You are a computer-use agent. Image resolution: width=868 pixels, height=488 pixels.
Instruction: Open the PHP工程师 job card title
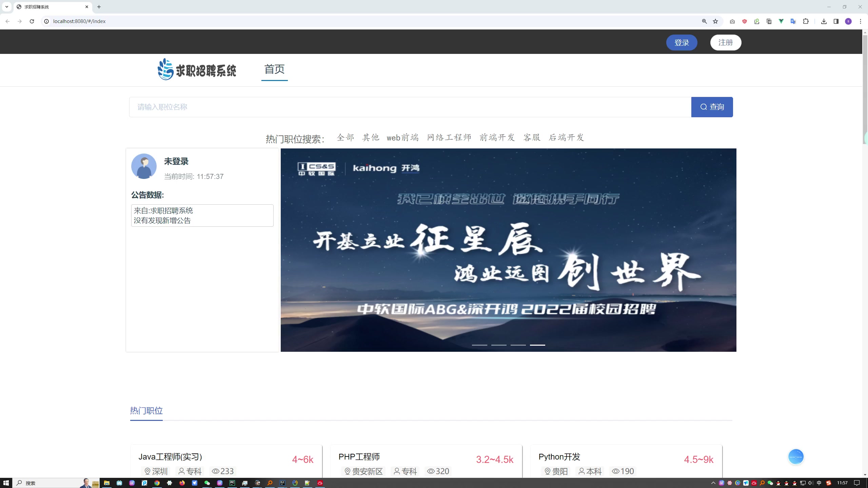[359, 457]
